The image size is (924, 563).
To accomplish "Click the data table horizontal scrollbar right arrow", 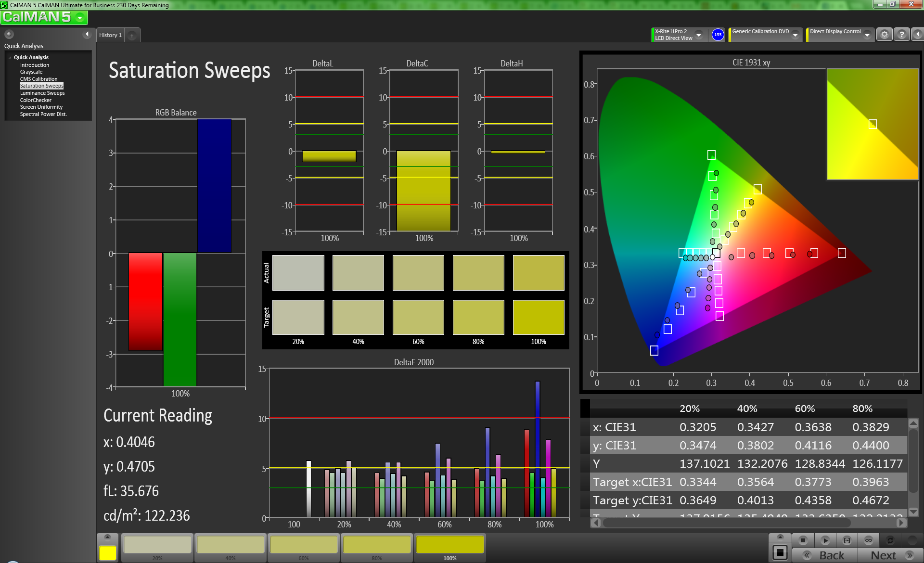I will [x=901, y=523].
